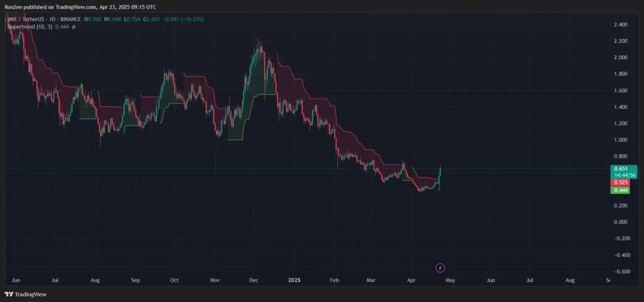This screenshot has width=644, height=302.
Task: Click the red 0.525 price label
Action: 620,182
